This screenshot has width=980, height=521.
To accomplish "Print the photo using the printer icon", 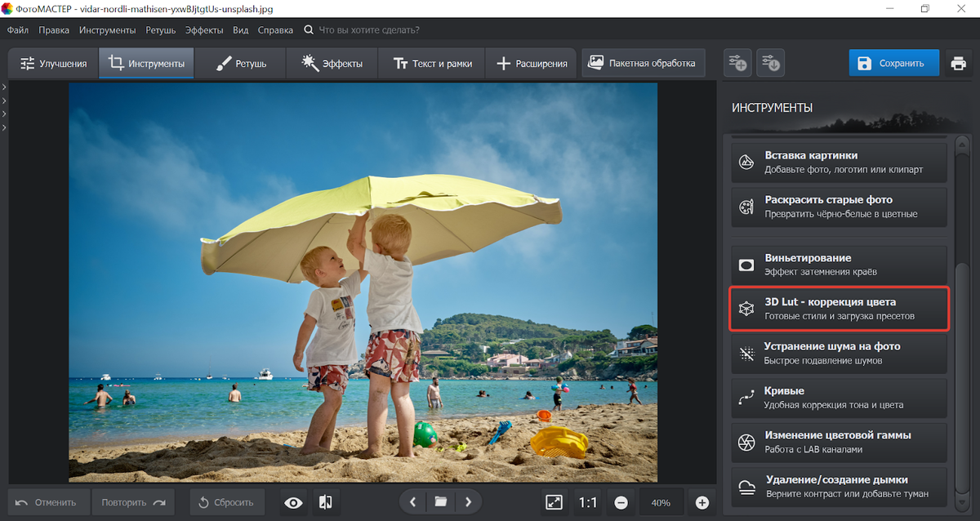I will [x=958, y=63].
